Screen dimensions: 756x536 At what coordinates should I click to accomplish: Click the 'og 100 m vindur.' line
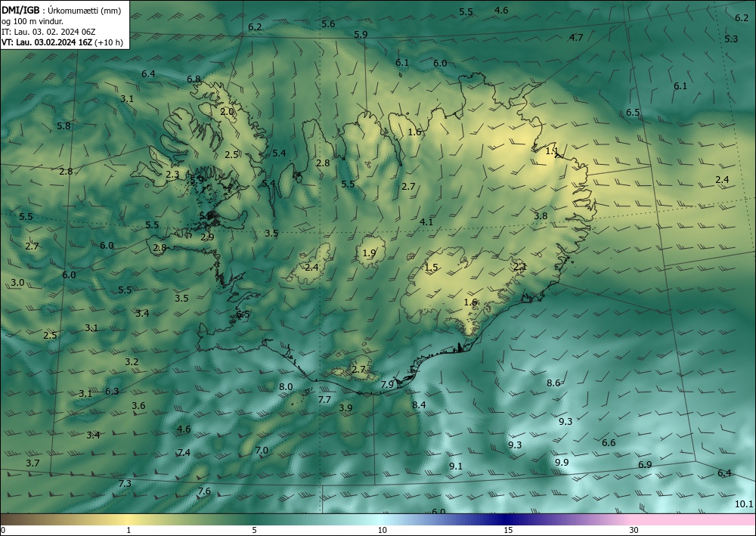(x=33, y=21)
